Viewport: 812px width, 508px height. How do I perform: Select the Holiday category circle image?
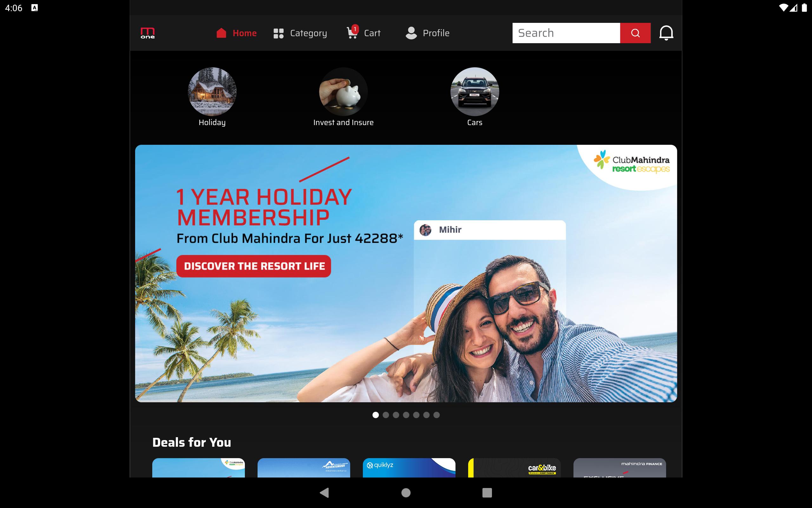coord(212,91)
